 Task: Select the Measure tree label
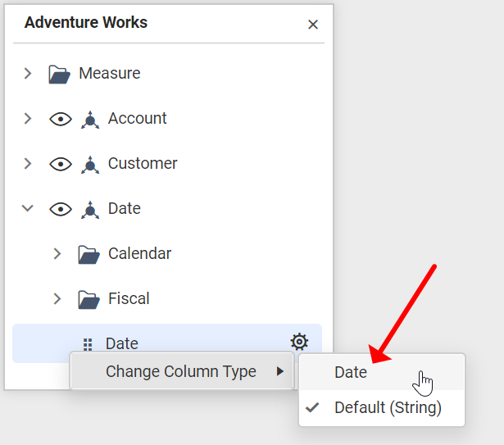(110, 73)
